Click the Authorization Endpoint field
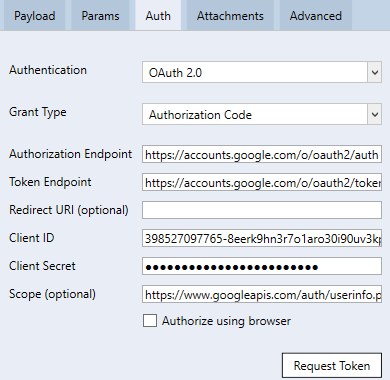The image size is (390, 380). [262, 154]
